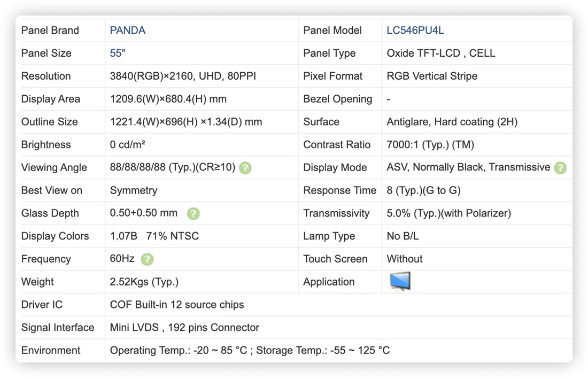Viewport: 588px width, 378px height.
Task: Click the Pixel Format label
Action: pyautogui.click(x=332, y=76)
